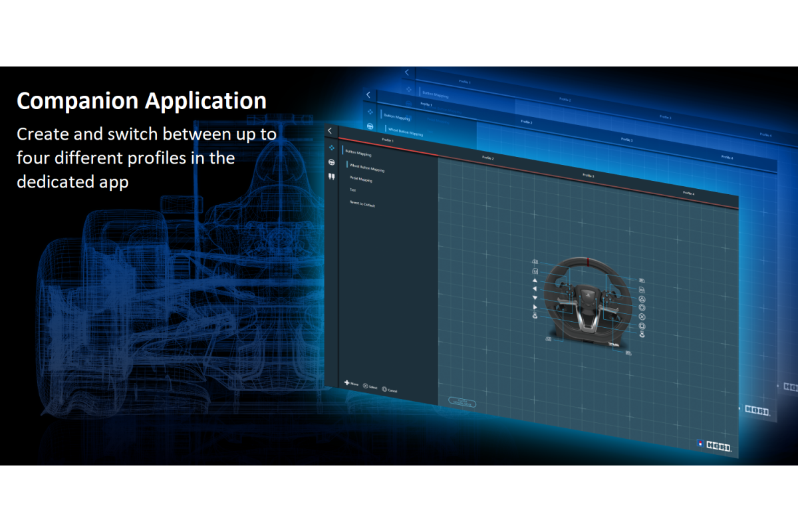798x532 pixels.
Task: Click the D-pad down arrow icon
Action: [535, 298]
